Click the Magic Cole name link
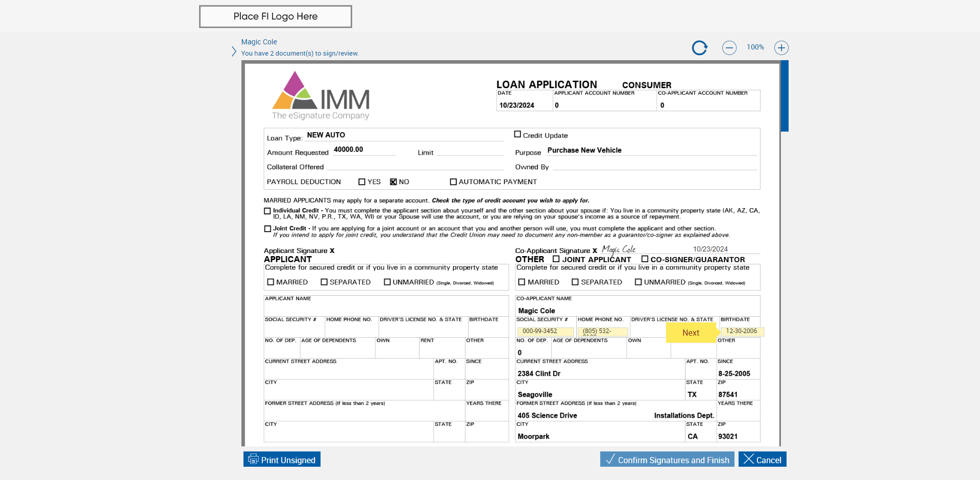The height and width of the screenshot is (480, 980). 259,42
